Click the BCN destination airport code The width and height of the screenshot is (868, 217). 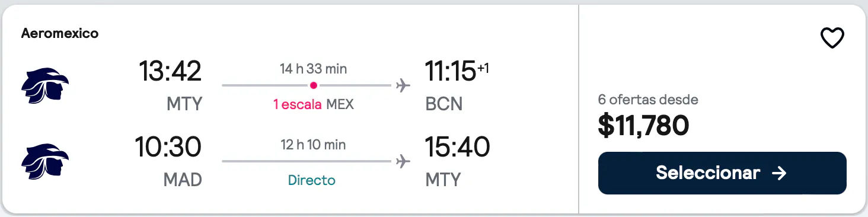pos(444,104)
